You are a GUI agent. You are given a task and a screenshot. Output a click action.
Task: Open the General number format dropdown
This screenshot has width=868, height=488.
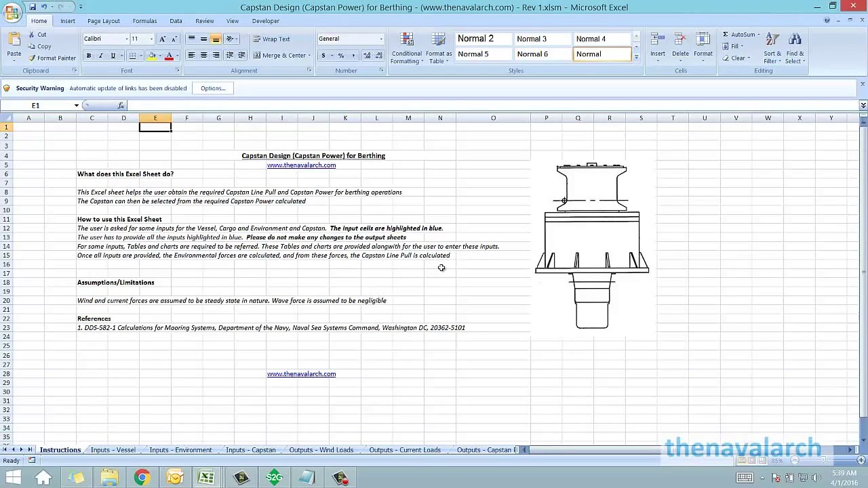pos(381,39)
